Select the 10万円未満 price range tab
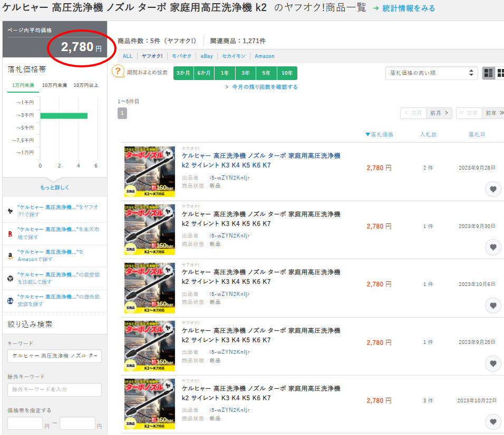This screenshot has width=504, height=435. pyautogui.click(x=54, y=85)
